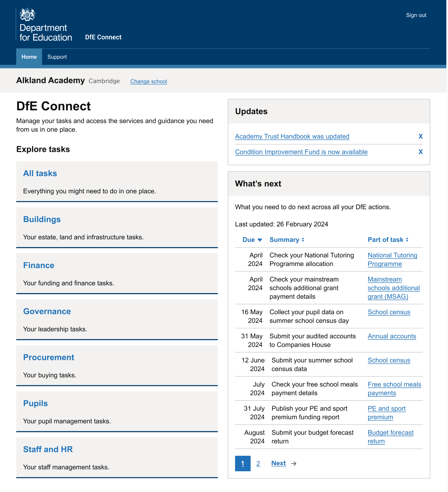Click DfE Connect service name in header
Screen dimensions: 448x492
[103, 37]
